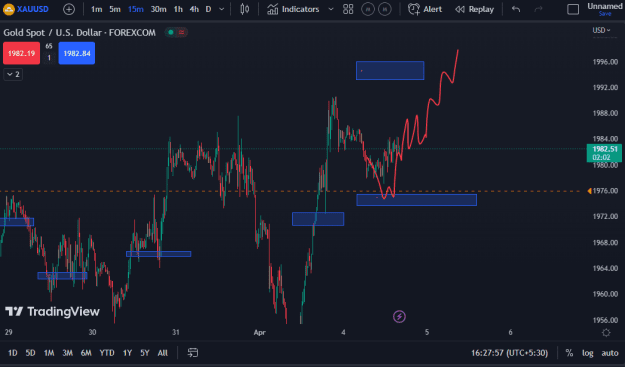The height and width of the screenshot is (367, 625).
Task: Open the chart settings gear icon
Action: click(606, 333)
